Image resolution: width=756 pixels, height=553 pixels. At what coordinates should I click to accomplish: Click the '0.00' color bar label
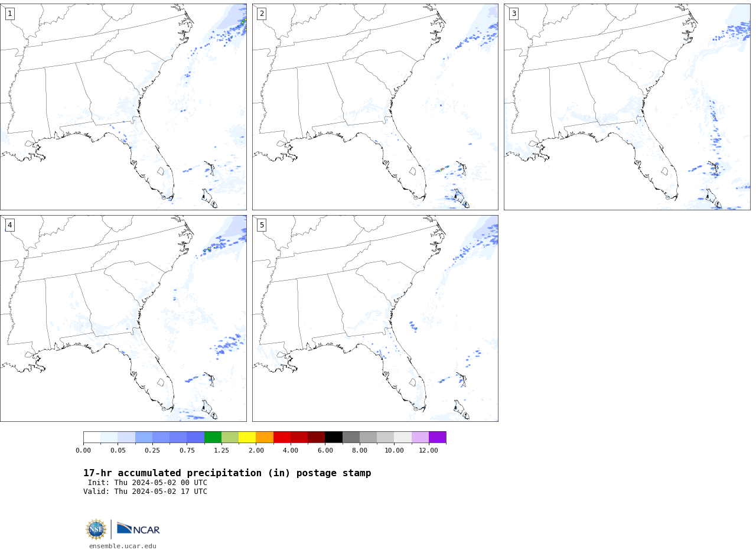click(x=83, y=451)
